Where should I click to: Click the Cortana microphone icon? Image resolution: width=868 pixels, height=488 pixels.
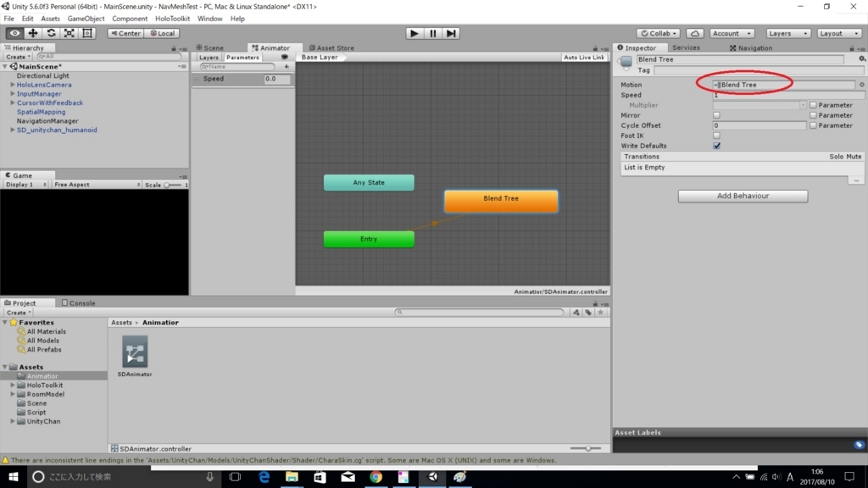pos(210,476)
